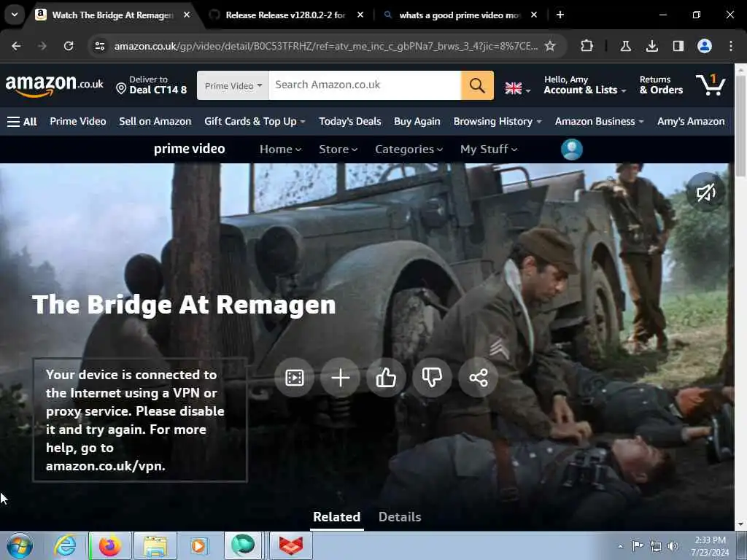Launch Firefox from the taskbar

110,545
